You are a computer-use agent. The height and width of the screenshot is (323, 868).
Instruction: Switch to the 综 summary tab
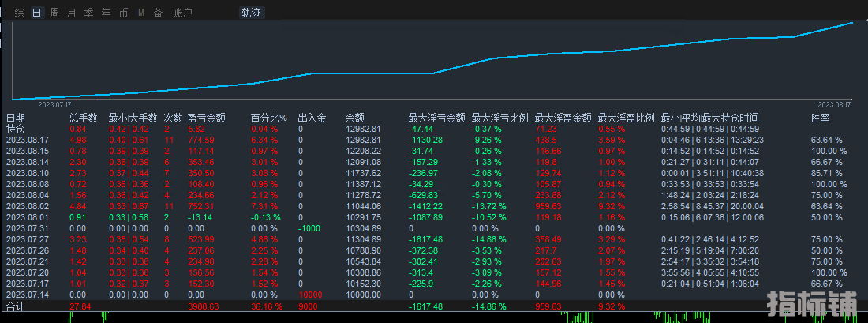click(20, 13)
